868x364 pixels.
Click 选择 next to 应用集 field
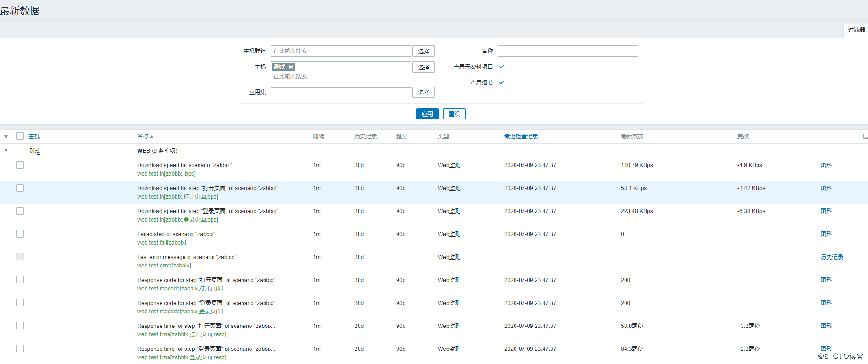coord(423,92)
